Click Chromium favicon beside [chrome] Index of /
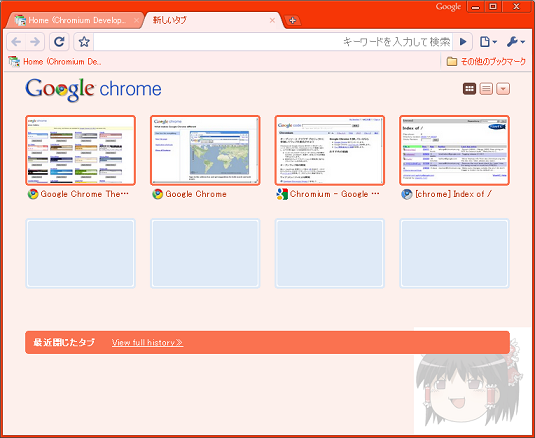The width and height of the screenshot is (535, 438). coord(406,194)
